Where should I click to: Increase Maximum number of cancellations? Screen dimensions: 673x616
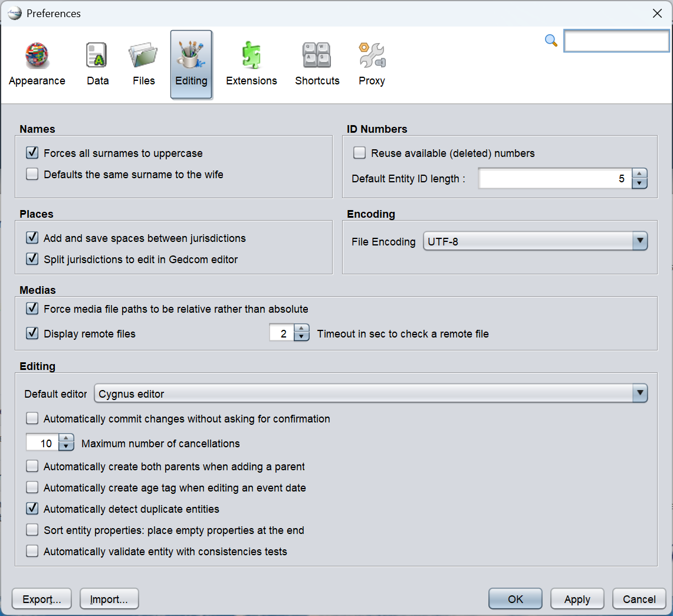(66, 439)
